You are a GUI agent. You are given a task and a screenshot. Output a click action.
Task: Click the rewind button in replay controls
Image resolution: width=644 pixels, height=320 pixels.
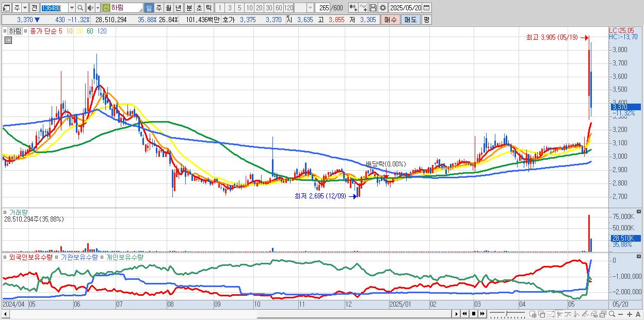click(x=465, y=313)
